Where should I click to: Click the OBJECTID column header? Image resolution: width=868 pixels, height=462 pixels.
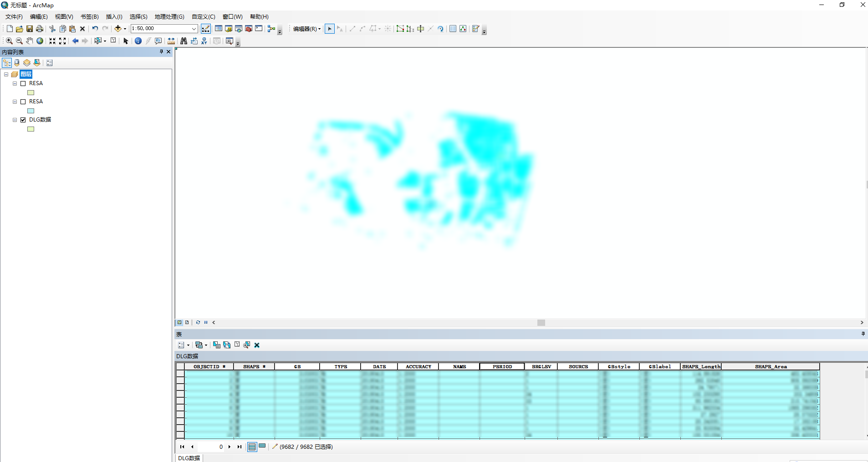(209, 366)
